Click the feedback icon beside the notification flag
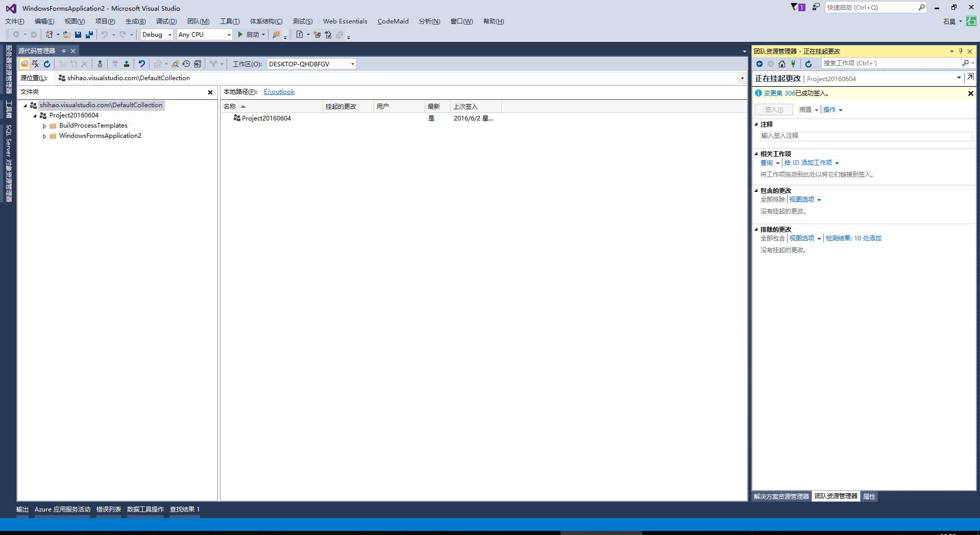The image size is (980, 535). [x=816, y=7]
